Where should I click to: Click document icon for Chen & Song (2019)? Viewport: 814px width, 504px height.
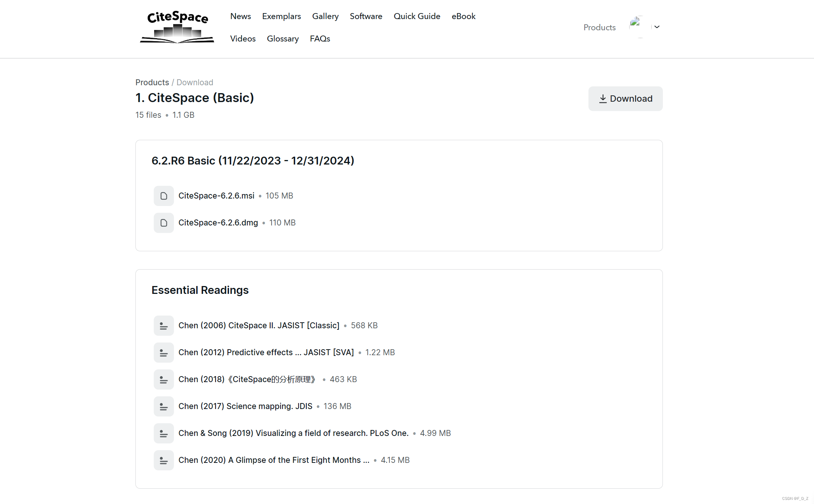pyautogui.click(x=164, y=433)
